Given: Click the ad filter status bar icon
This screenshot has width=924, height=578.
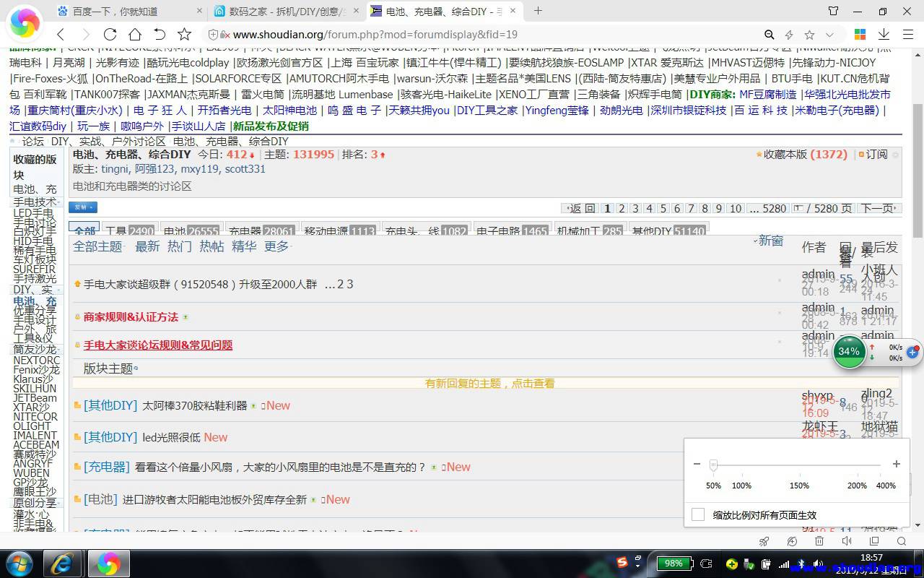Looking at the screenshot, I should point(792,541).
